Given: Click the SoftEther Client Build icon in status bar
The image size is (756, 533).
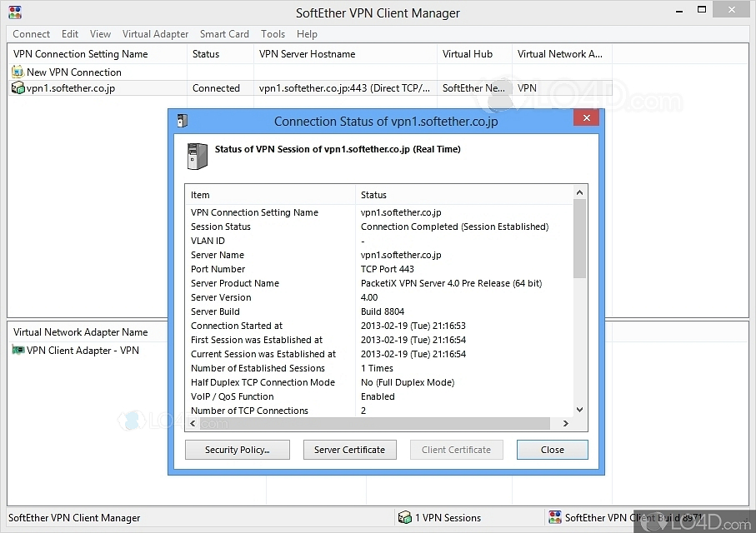Looking at the screenshot, I should coord(555,517).
